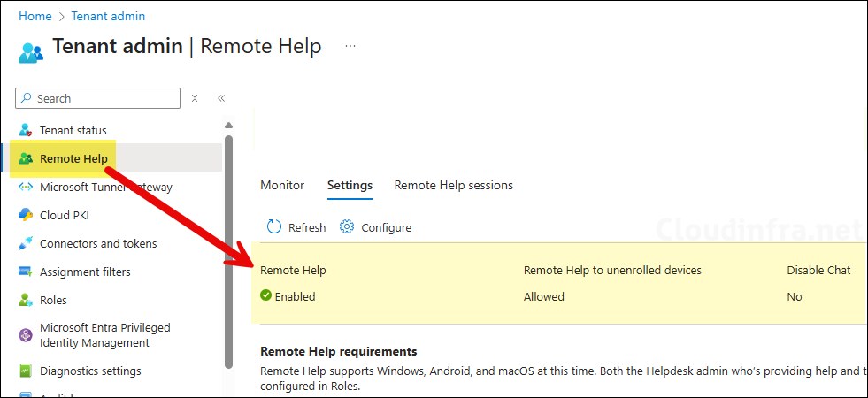Click the Tenant admin breadcrumb link

(110, 16)
